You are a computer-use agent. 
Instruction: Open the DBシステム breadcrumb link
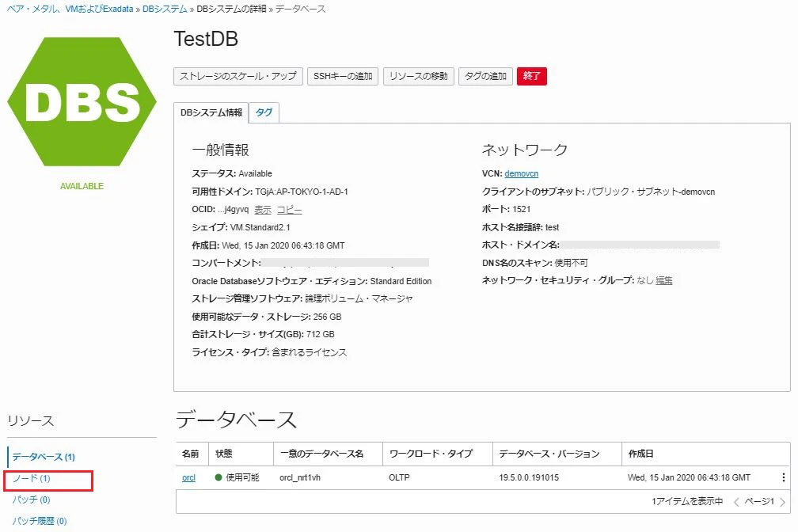[x=165, y=9]
